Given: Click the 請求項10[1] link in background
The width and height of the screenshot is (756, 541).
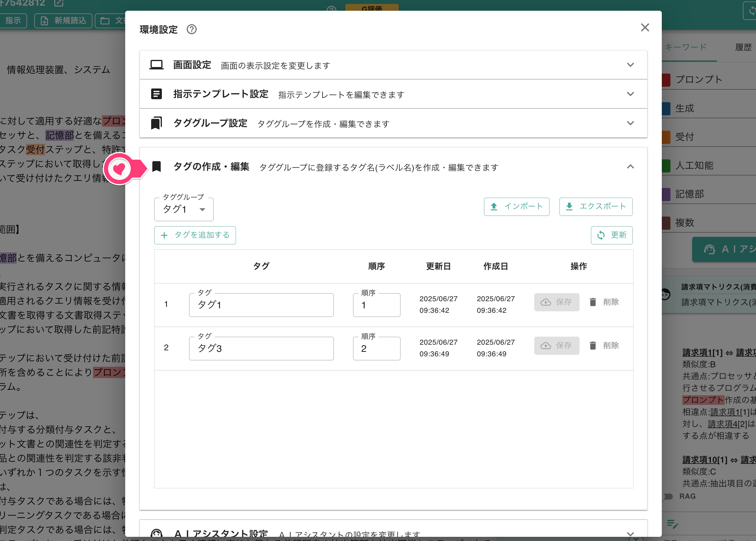Looking at the screenshot, I should tap(704, 460).
